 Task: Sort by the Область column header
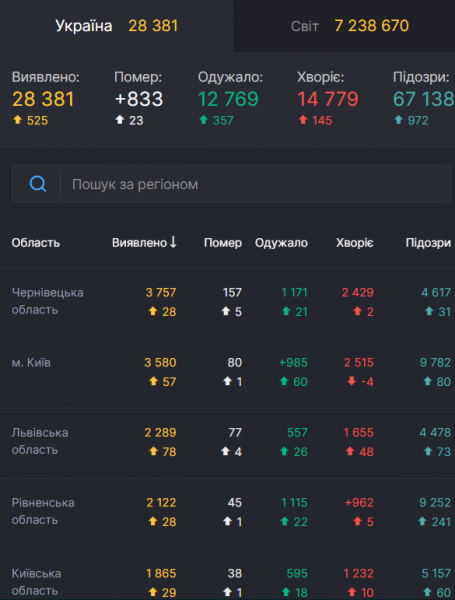36,243
